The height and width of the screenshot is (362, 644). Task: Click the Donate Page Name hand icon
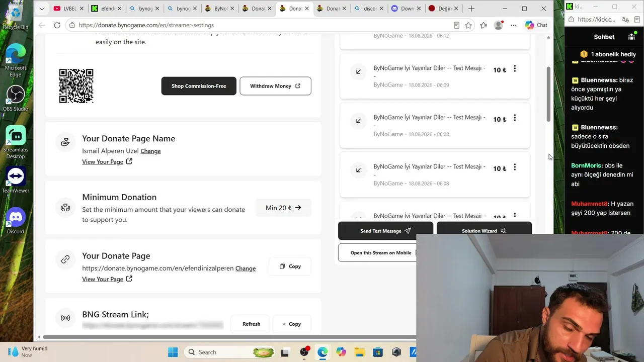pyautogui.click(x=65, y=142)
